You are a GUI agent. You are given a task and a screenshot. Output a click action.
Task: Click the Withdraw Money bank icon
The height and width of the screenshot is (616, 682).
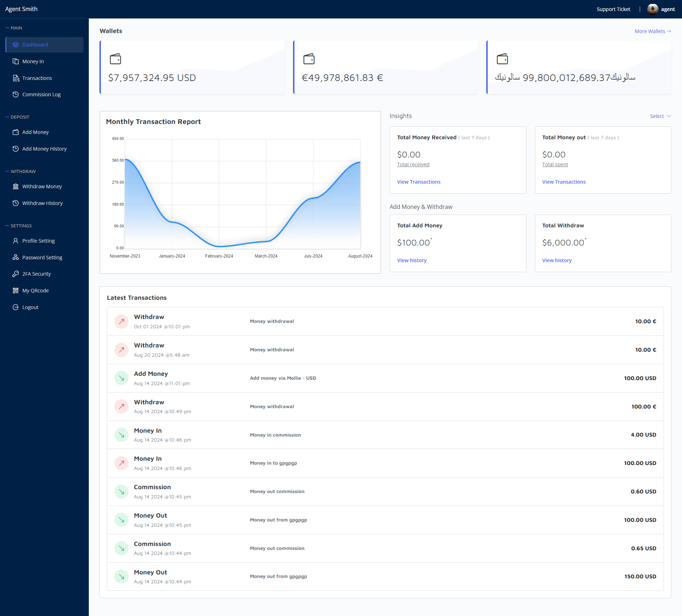16,187
